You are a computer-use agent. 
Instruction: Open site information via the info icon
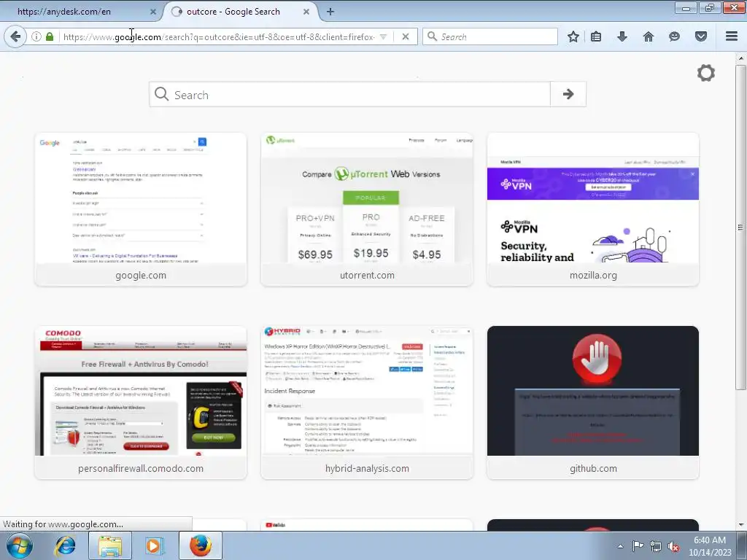36,36
